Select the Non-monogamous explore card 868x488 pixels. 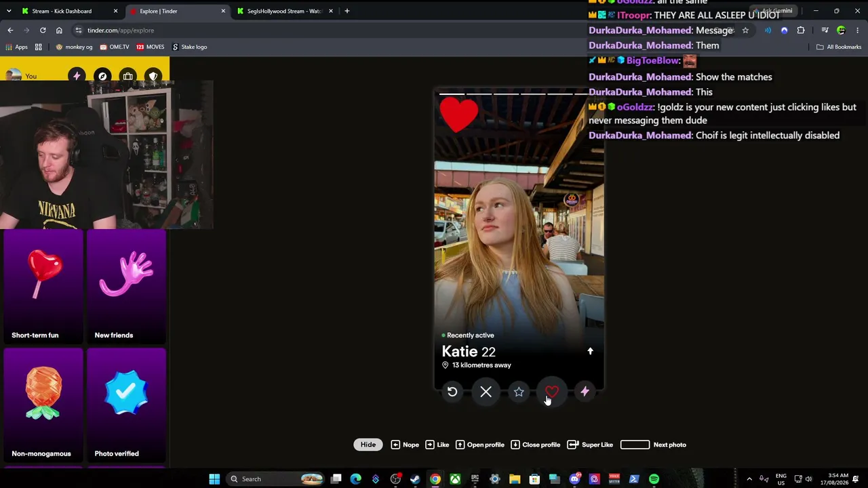tap(43, 405)
